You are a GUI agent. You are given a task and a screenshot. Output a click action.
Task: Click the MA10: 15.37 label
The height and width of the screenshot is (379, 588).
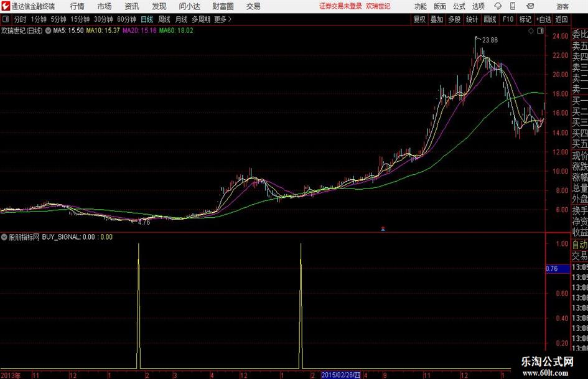pyautogui.click(x=103, y=30)
